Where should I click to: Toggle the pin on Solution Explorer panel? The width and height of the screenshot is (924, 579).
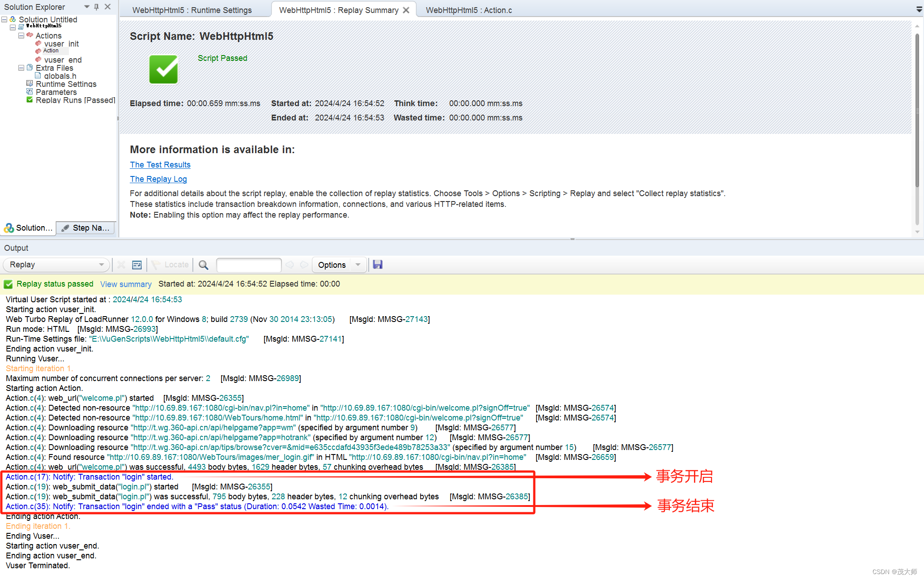point(96,7)
